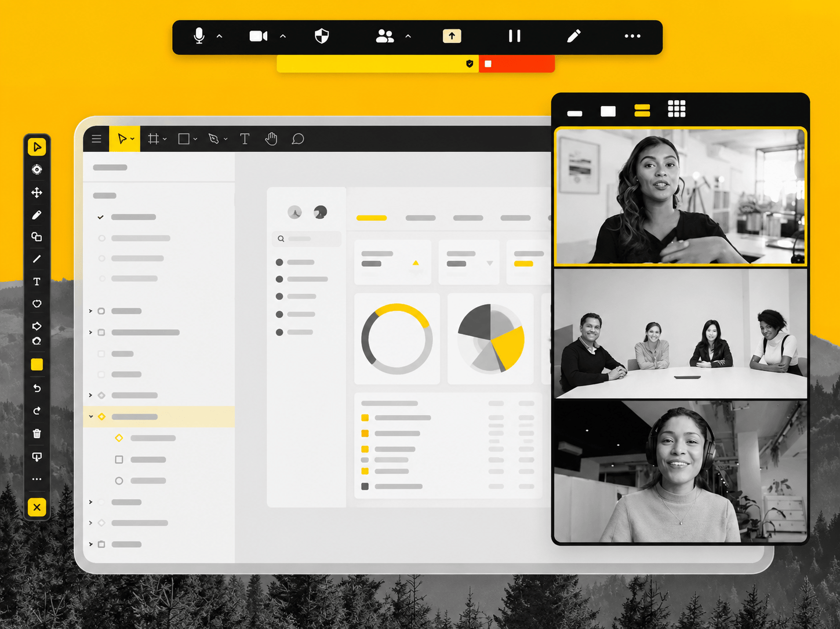This screenshot has width=840, height=629.
Task: Select the four-person meeting room video tile
Action: (x=681, y=333)
